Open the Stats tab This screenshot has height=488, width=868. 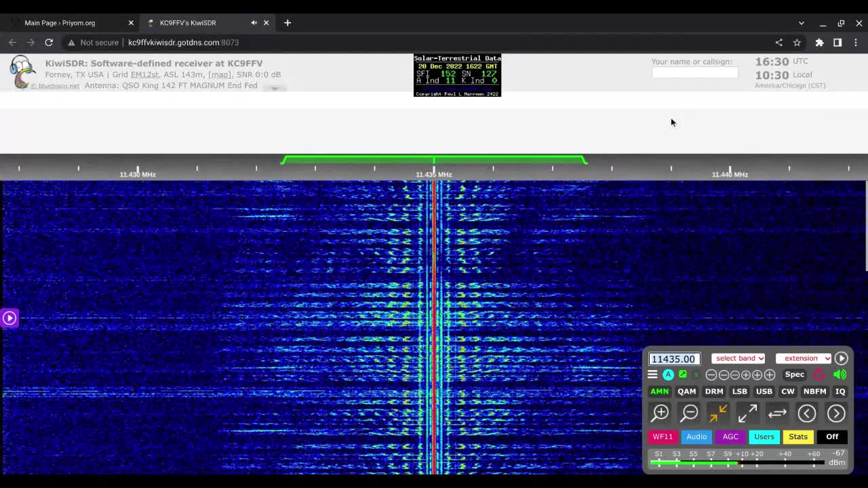(798, 436)
